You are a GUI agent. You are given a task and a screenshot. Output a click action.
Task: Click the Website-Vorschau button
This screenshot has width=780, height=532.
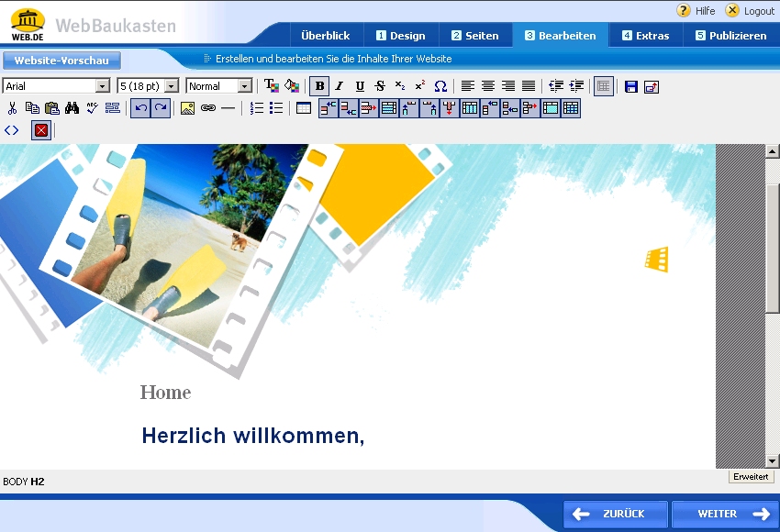[x=61, y=61]
